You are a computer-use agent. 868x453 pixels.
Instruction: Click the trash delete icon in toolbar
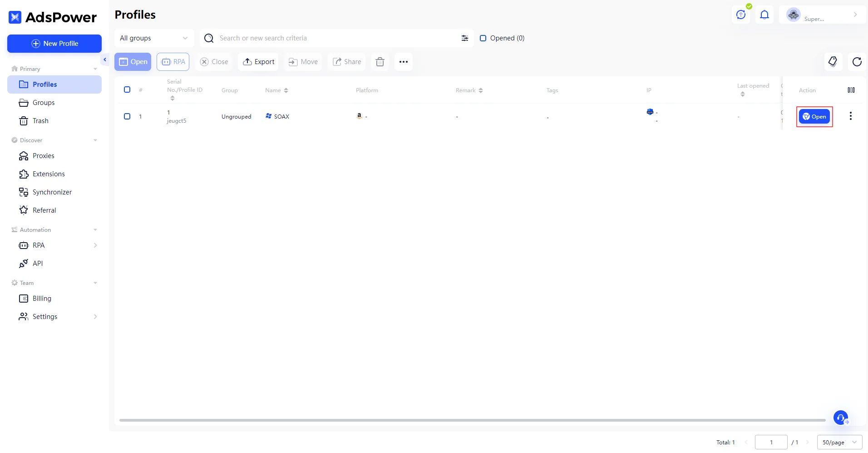[x=380, y=62]
